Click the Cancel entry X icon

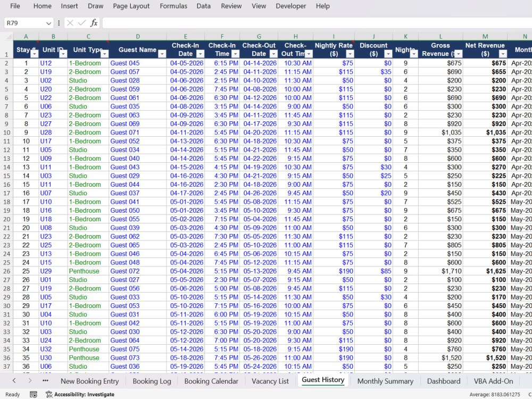click(70, 23)
